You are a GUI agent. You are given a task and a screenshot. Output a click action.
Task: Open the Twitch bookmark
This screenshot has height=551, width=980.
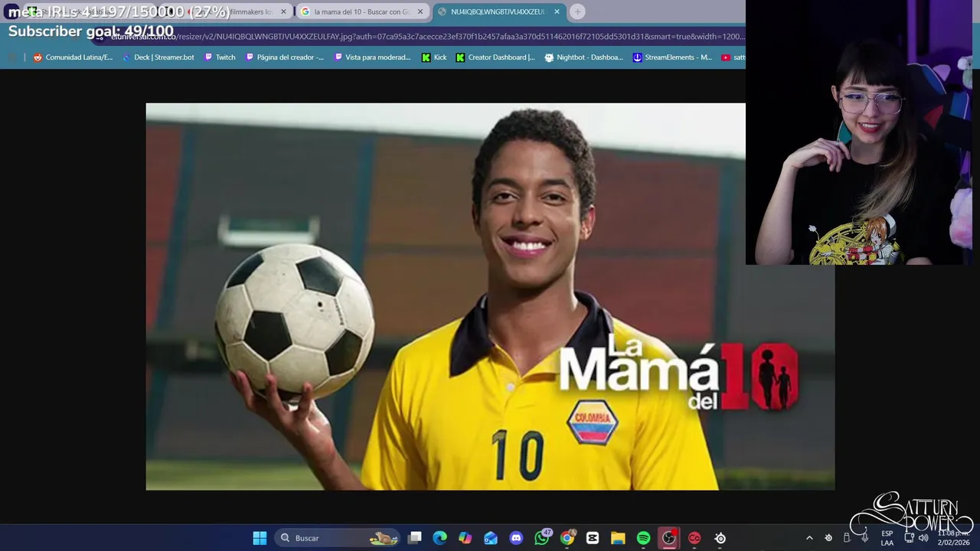tap(220, 57)
